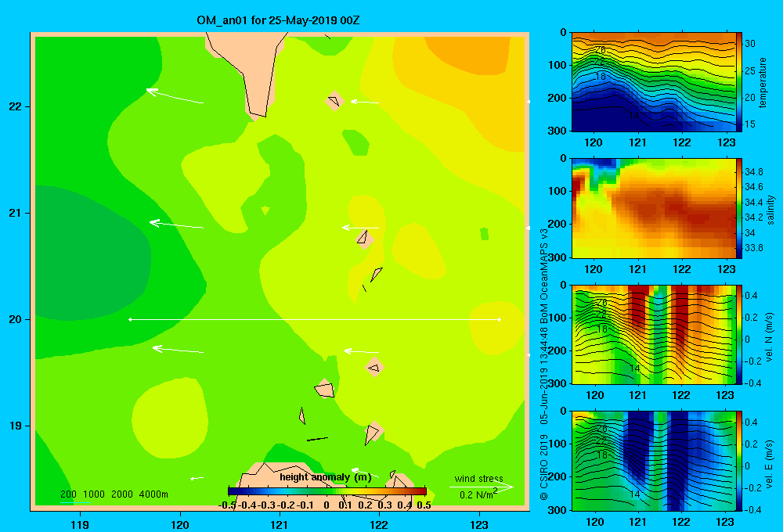Click longitude label 123 on the main map
The image size is (783, 532).
click(x=479, y=524)
